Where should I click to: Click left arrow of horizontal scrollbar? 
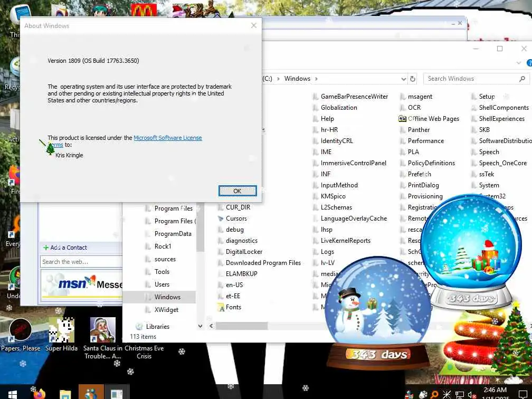(x=211, y=326)
